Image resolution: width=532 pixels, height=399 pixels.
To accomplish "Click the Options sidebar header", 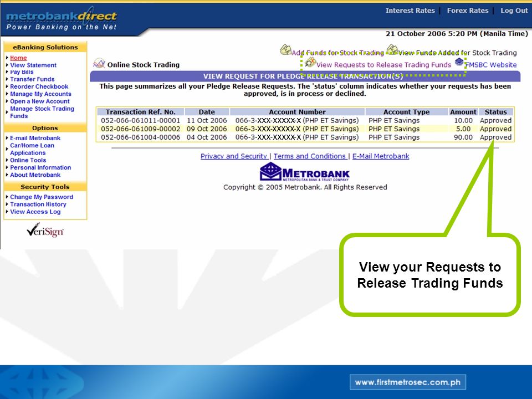I will (45, 128).
